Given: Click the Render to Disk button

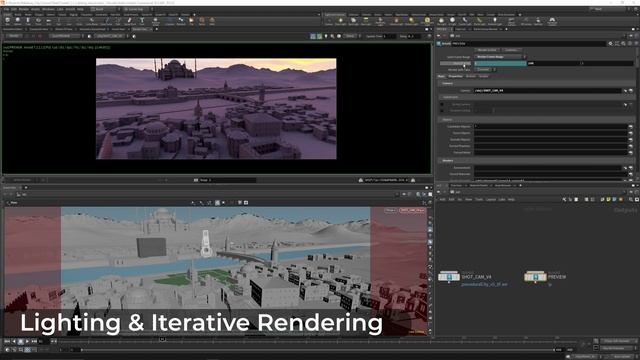Looking at the screenshot, I should (487, 50).
